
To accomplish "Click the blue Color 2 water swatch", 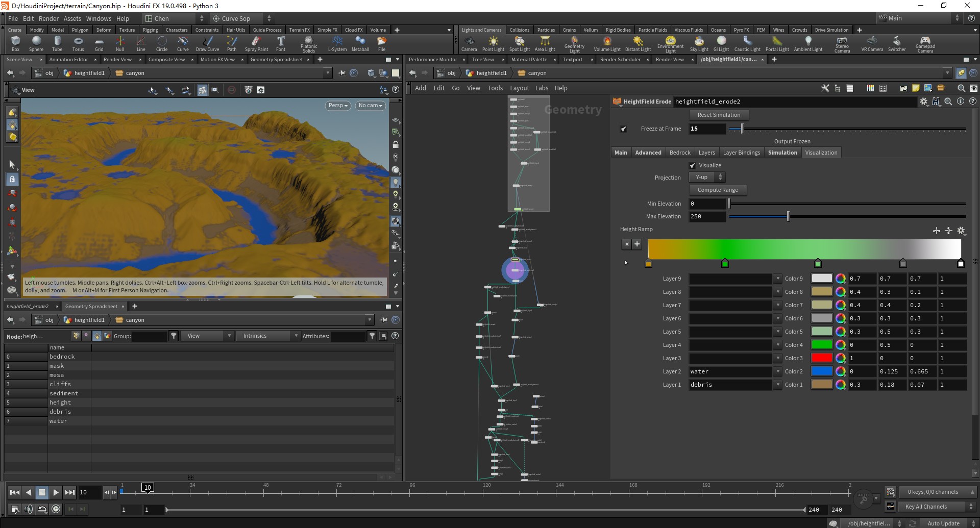I will pos(821,371).
